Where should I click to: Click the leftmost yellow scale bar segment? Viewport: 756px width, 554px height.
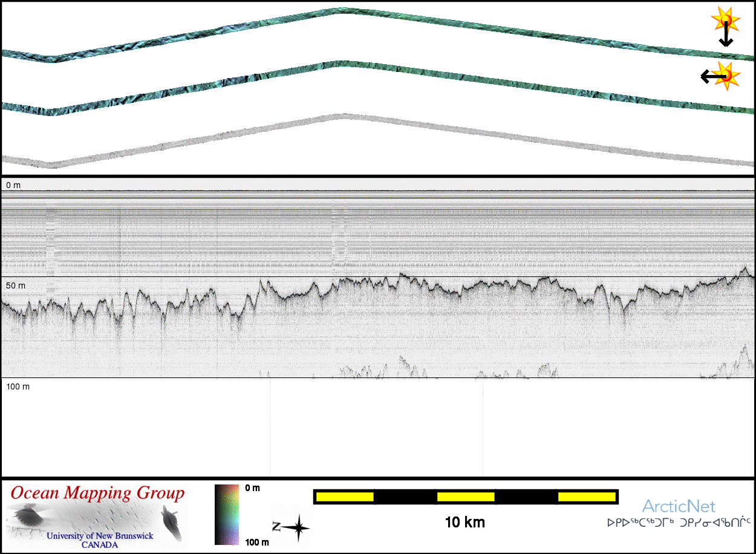(345, 497)
